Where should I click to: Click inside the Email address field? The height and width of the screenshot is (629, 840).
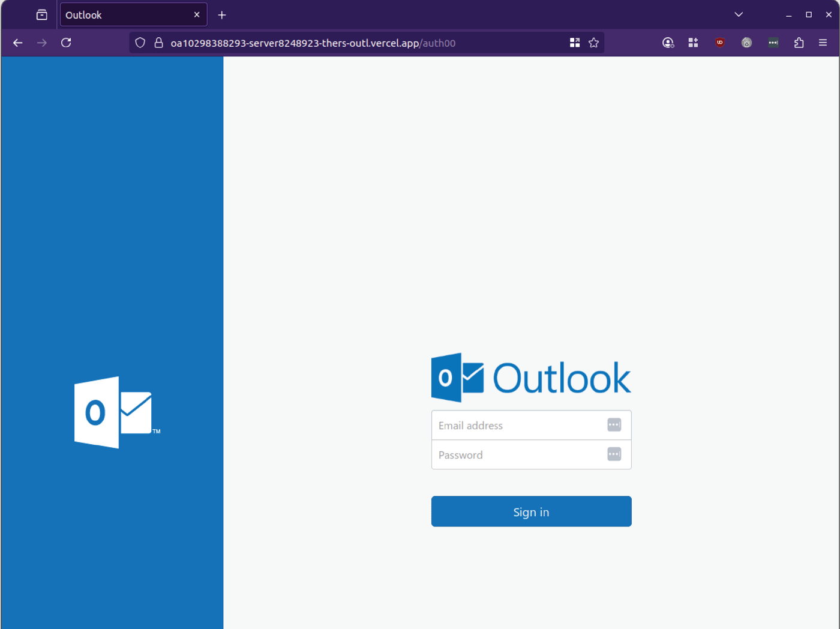point(516,425)
